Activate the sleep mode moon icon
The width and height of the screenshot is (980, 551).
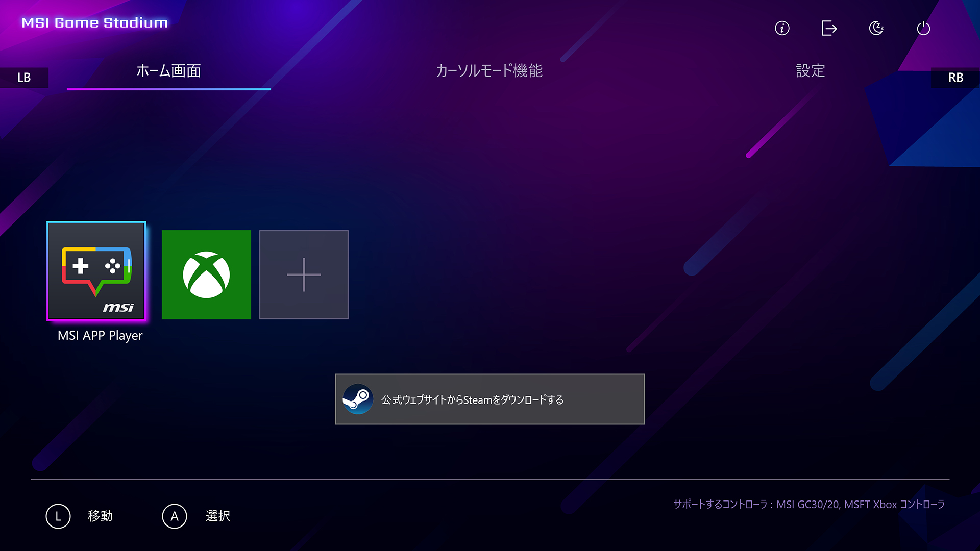[876, 28]
